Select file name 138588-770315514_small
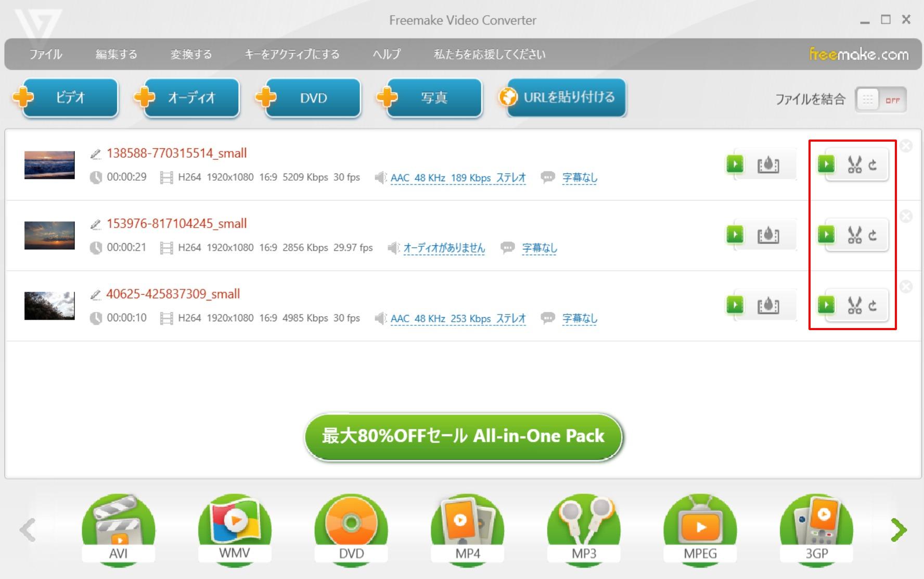The width and height of the screenshot is (924, 579). pos(176,153)
